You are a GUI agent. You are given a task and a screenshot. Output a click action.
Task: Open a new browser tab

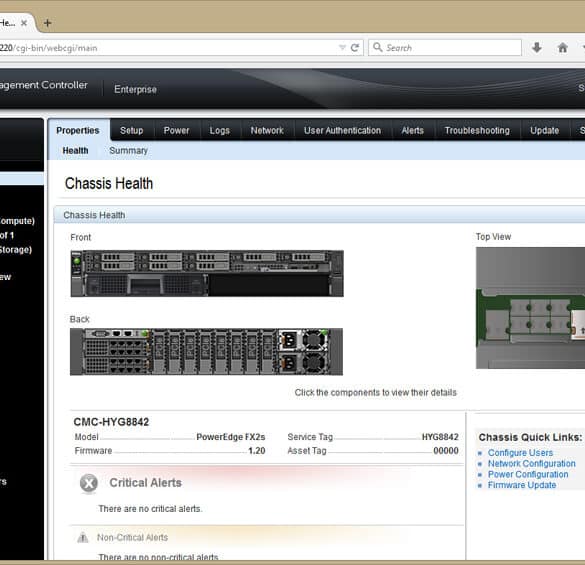point(47,23)
